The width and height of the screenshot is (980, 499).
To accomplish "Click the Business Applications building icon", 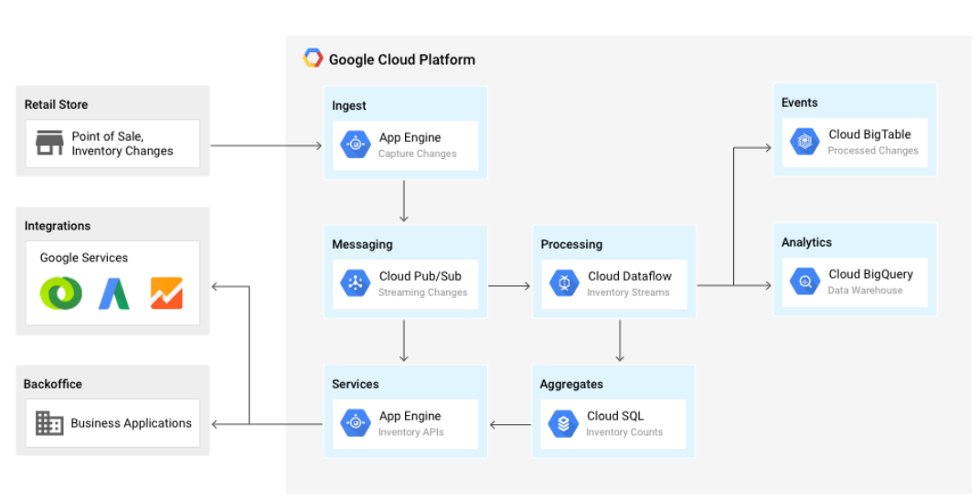I will click(49, 423).
